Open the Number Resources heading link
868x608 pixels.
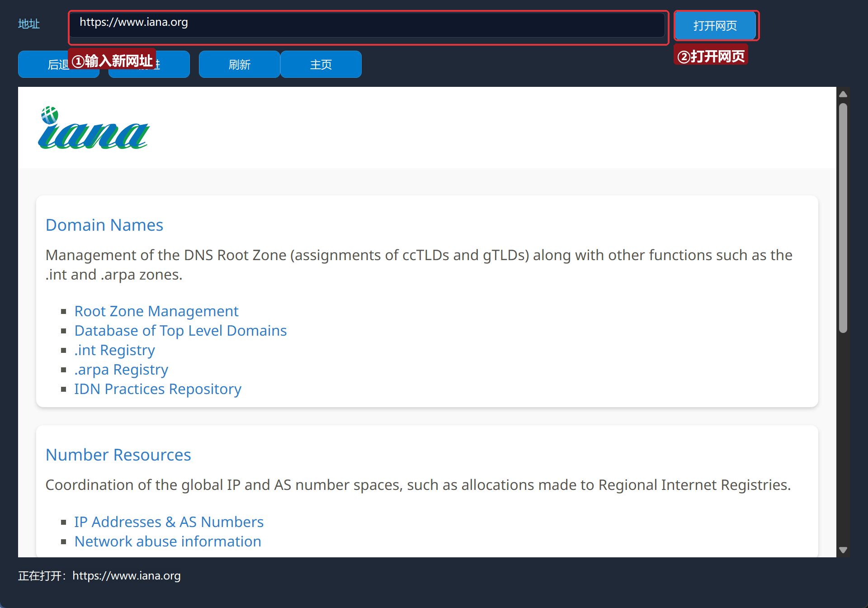118,455
